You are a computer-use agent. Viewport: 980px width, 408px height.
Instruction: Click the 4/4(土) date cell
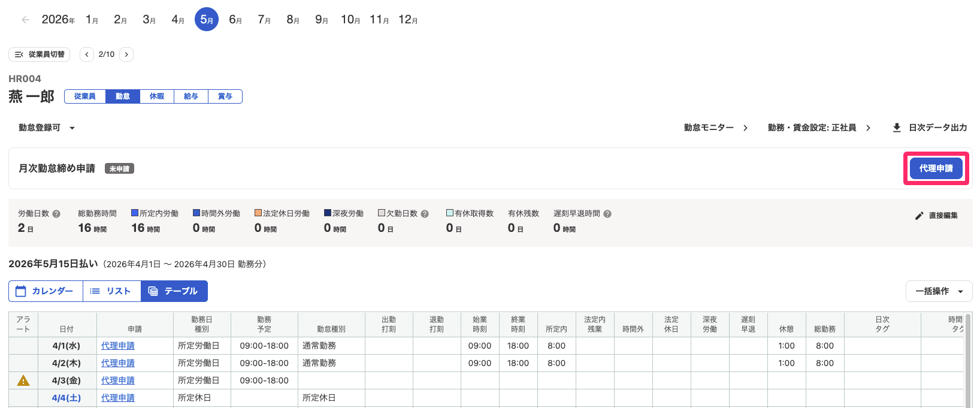coord(66,398)
